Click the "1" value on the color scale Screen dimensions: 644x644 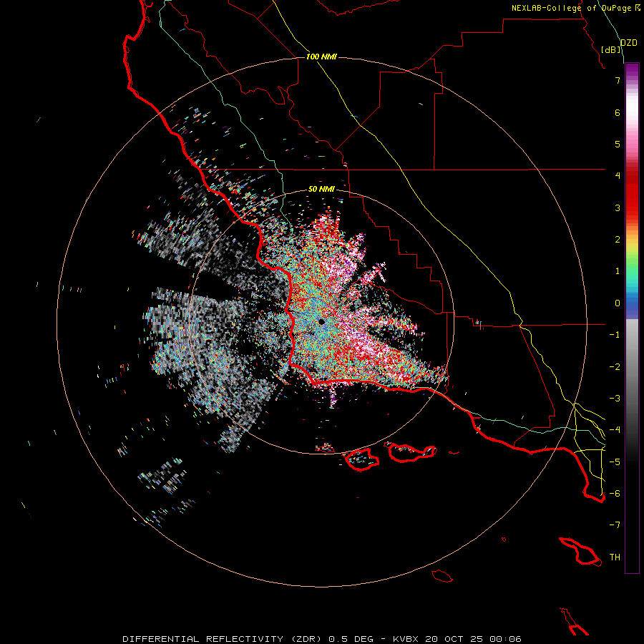pyautogui.click(x=618, y=271)
